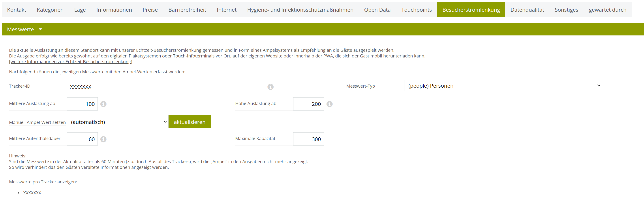Screen dimensions: 644x201
Task: Click the Maximale Kapazität value field
Action: pos(308,139)
